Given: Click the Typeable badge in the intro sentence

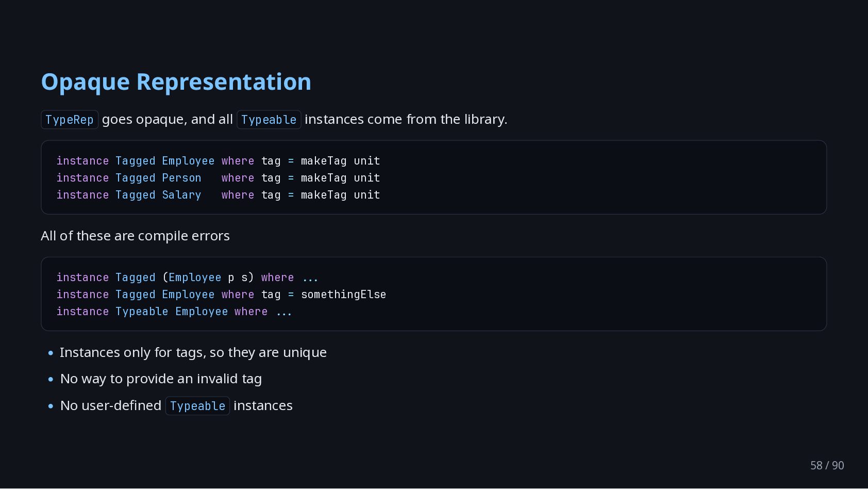Looking at the screenshot, I should pos(269,120).
